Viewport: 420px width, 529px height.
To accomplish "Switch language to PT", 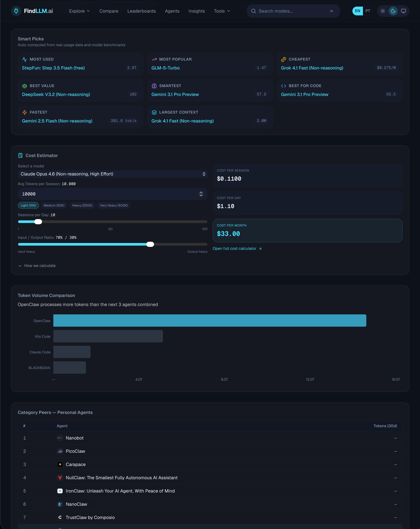I will pos(367,11).
